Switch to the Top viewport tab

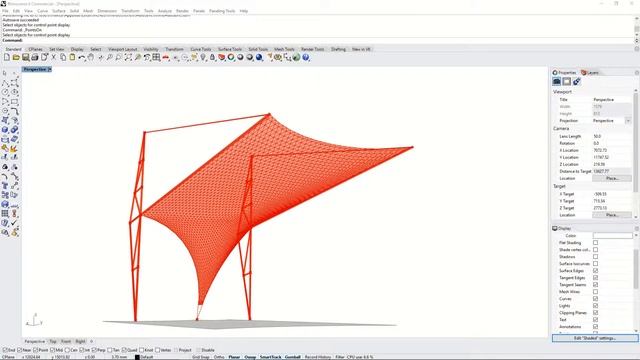[53, 341]
